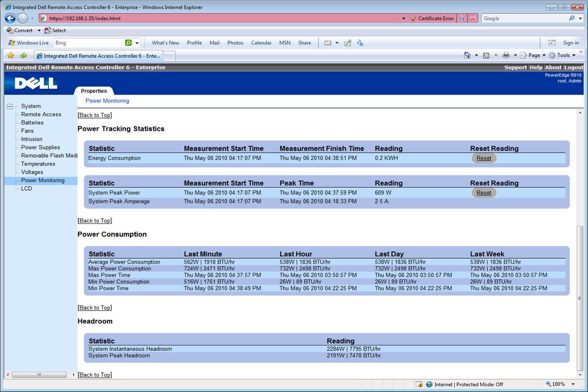Click the Windows Live logo button
The image size is (588, 392).
coord(28,43)
